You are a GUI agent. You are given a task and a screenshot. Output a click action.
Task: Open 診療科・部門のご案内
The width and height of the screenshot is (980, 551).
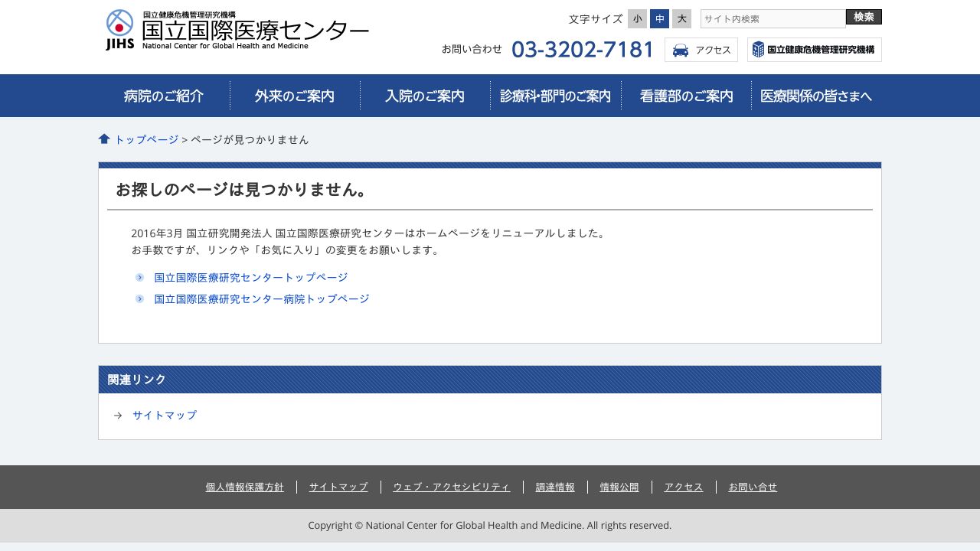point(555,96)
